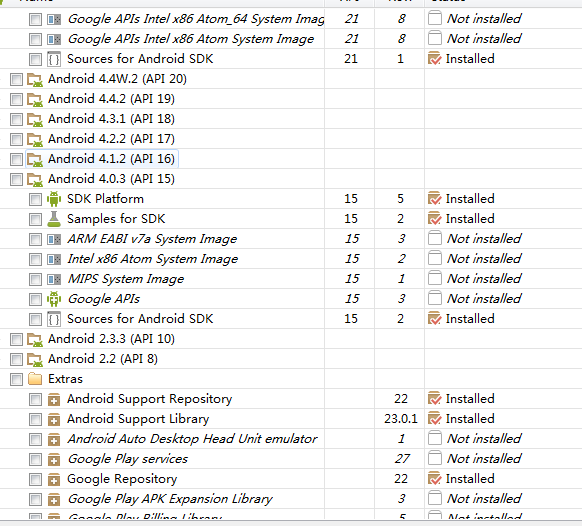This screenshot has height=526, width=582.
Task: Click the Android 4.4.2 (API 19) folder icon
Action: click(35, 99)
